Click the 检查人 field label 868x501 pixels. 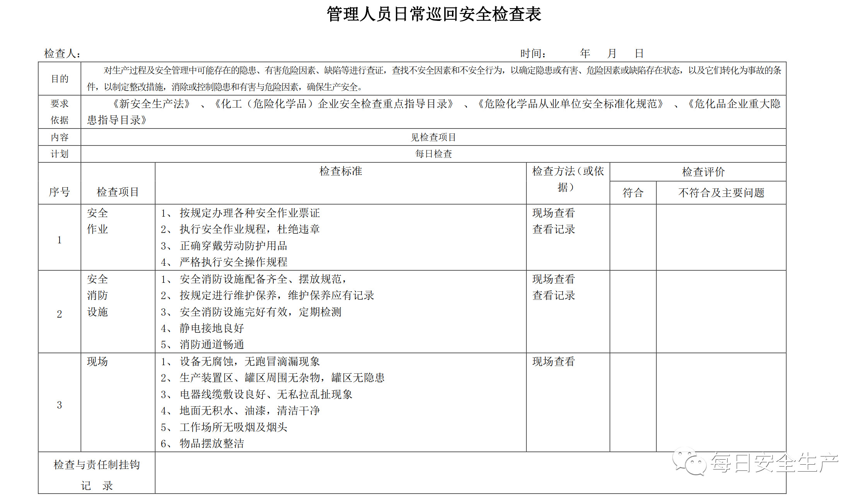62,54
